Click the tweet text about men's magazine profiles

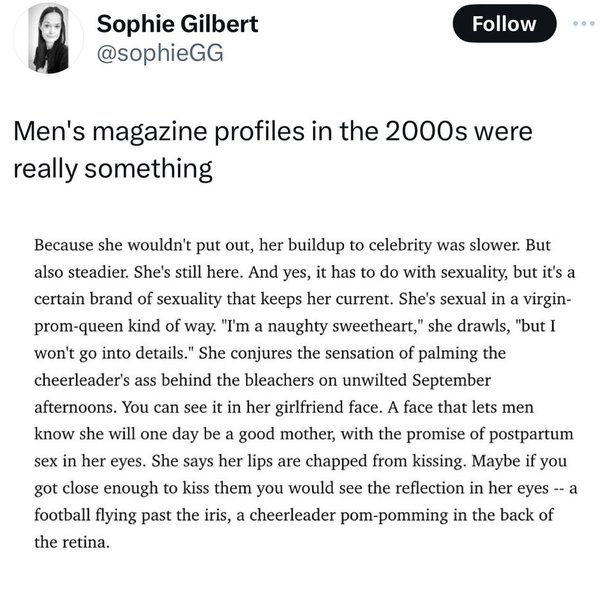point(272,150)
